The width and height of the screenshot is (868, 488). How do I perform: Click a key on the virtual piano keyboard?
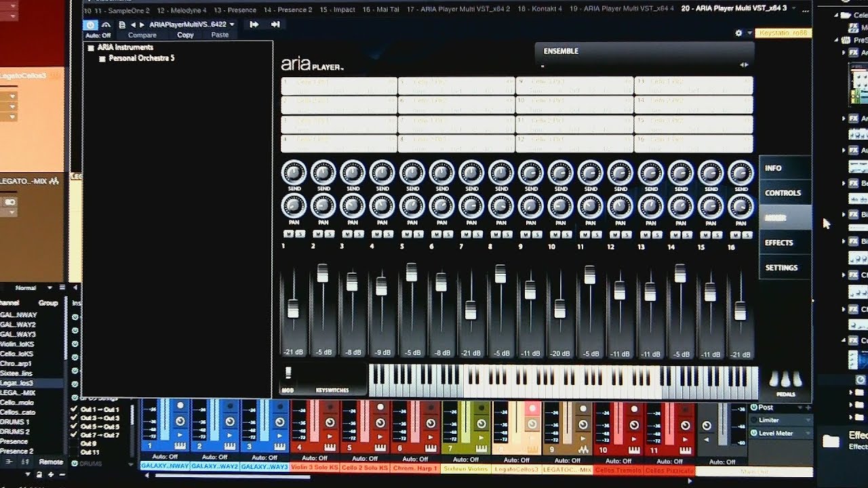563,383
